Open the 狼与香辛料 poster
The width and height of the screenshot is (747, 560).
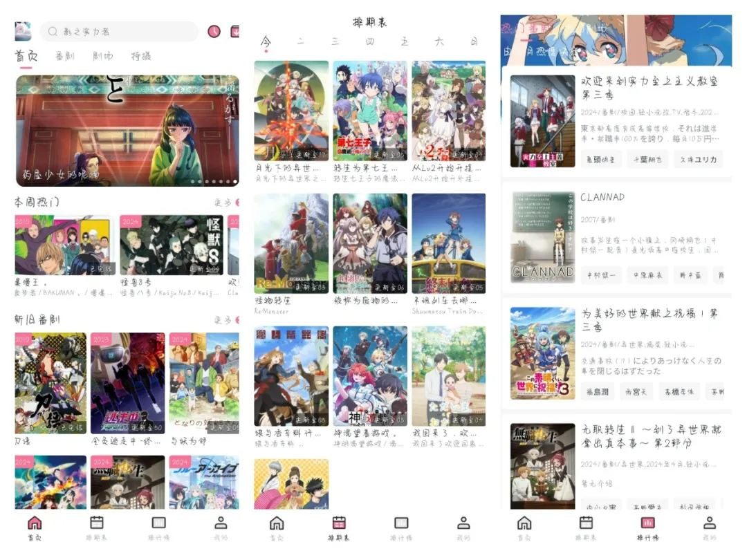pyautogui.click(x=291, y=376)
